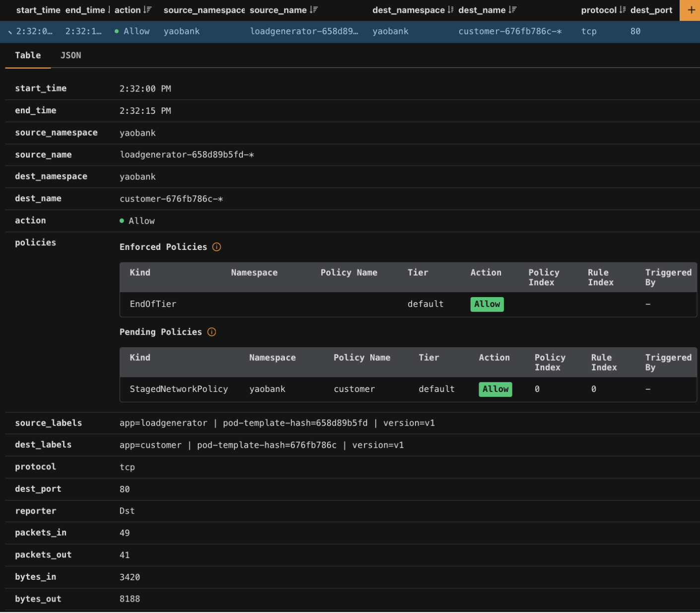700x613 pixels.
Task: Click start_time value 2:32:00 PM
Action: point(145,89)
